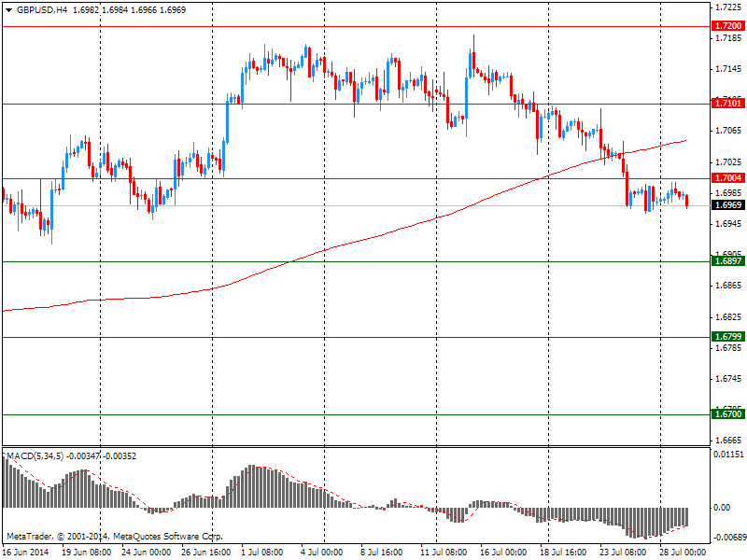Select the 1.6897 support level label
747x560 pixels.
[728, 261]
